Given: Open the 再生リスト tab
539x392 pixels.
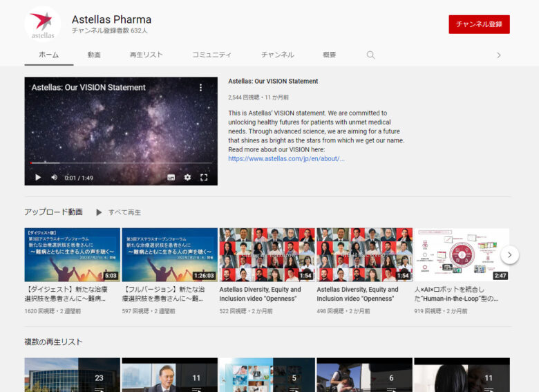Looking at the screenshot, I should pyautogui.click(x=146, y=55).
